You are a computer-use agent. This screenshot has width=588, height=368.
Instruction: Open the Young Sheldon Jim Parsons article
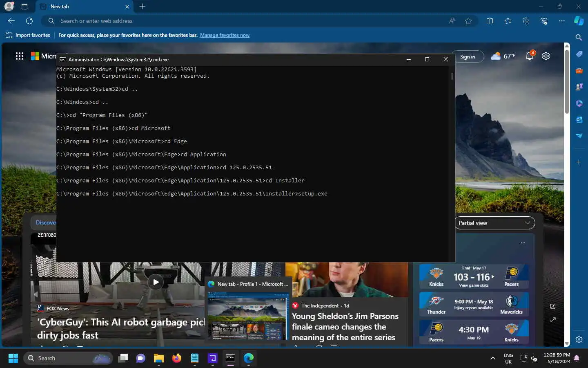pos(345,327)
